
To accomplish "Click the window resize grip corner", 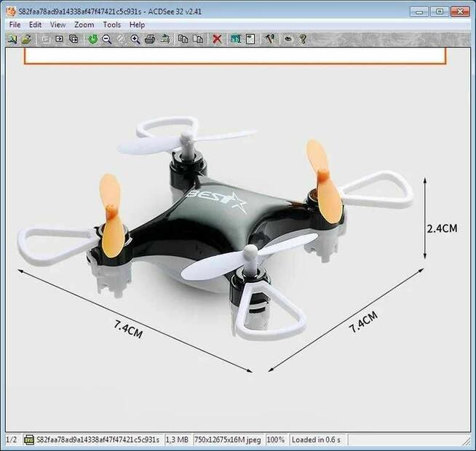I will tap(467, 442).
